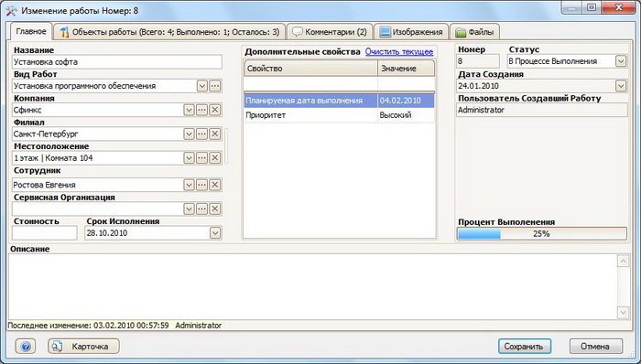
Task: Open the Статус dropdown
Action: (x=621, y=61)
